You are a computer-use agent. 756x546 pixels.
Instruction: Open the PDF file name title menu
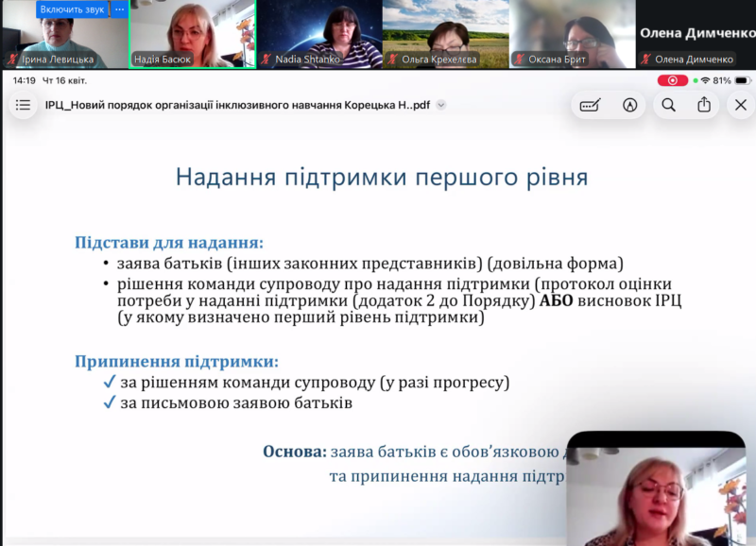(236, 106)
